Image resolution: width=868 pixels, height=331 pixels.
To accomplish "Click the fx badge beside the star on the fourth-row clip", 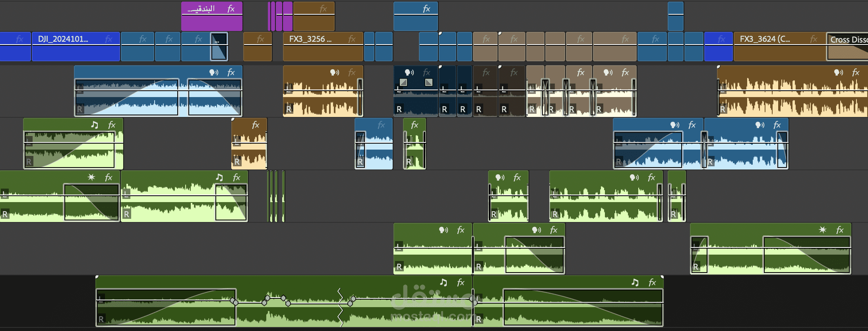I will click(840, 230).
